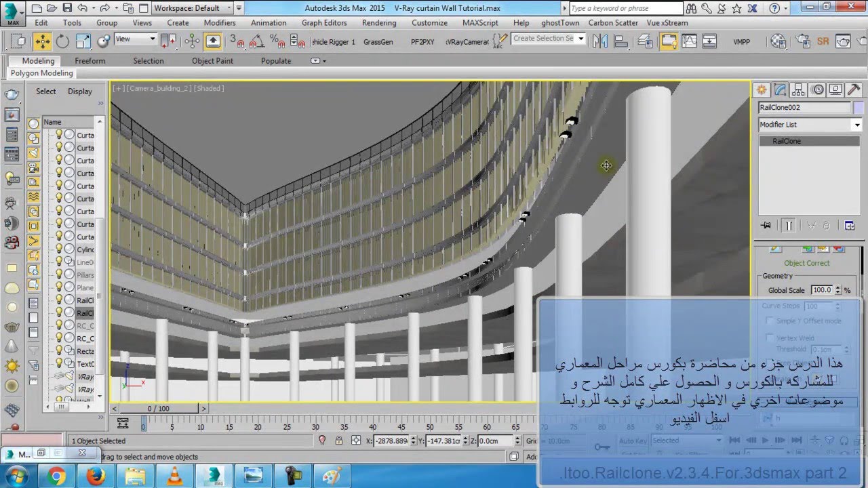Toggle visibility bulb of Plane object
868x488 pixels.
pyautogui.click(x=59, y=287)
